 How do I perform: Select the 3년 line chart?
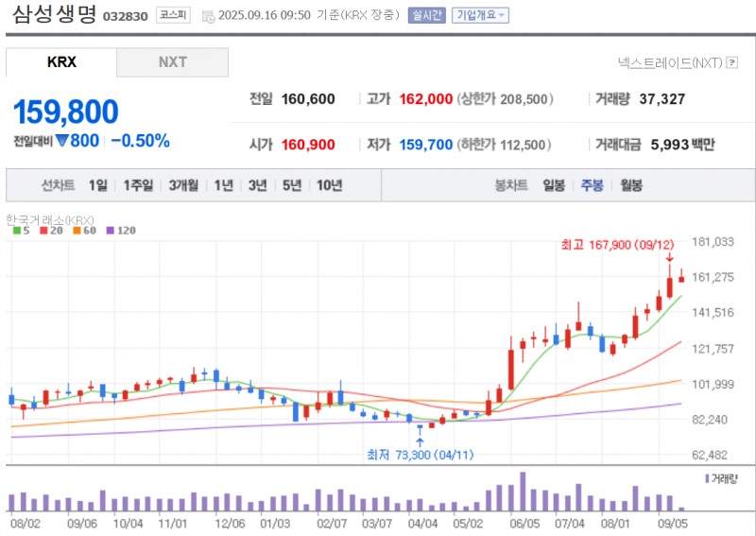(x=257, y=185)
